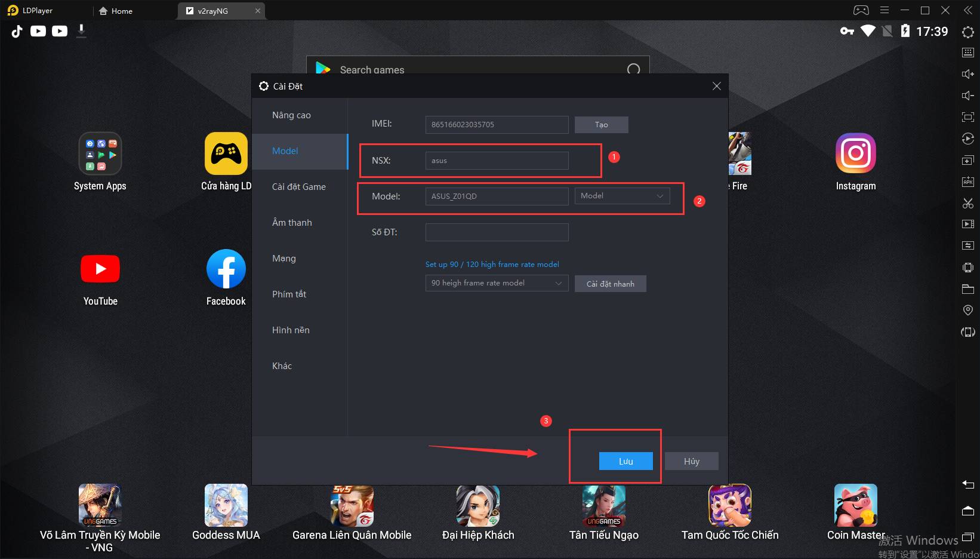Open the sidebar settings gear icon

(x=968, y=32)
